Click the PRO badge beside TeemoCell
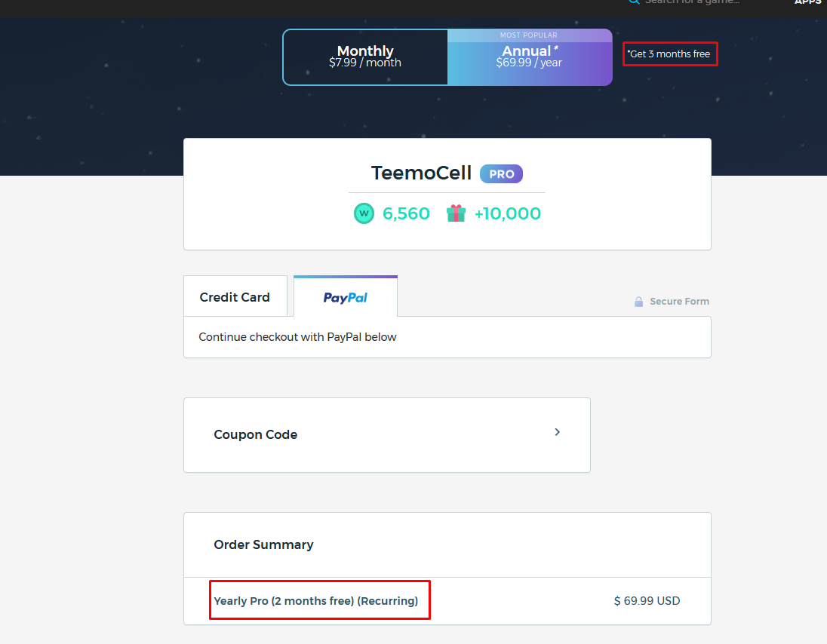Image resolution: width=827 pixels, height=644 pixels. [501, 173]
